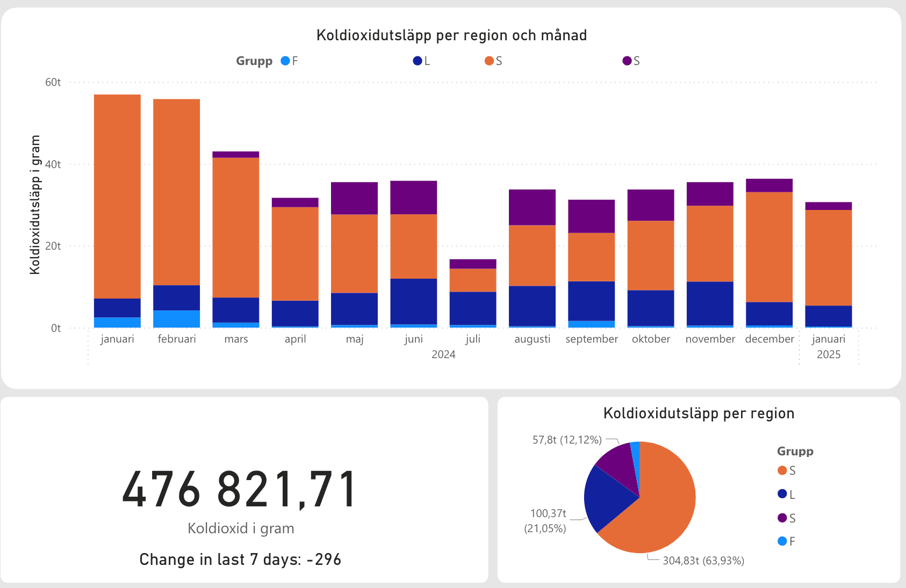The width and height of the screenshot is (906, 588).
Task: Select the chart title Koldioxidutsläpp per region och månad
Action: pos(452,34)
